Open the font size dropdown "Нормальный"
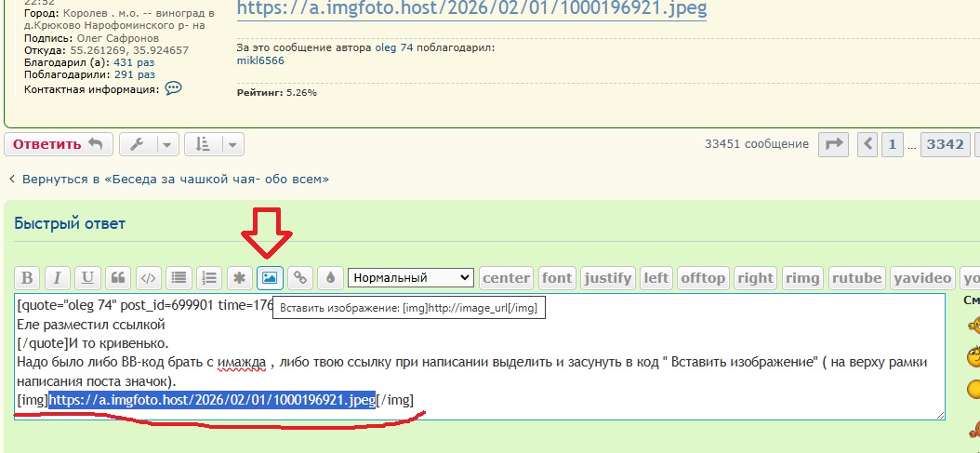This screenshot has height=453, width=980. 410,277
